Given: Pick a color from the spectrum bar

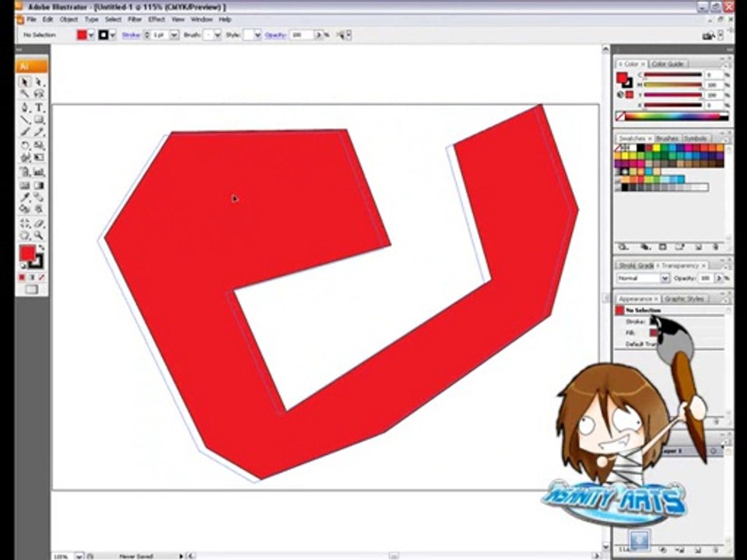Looking at the screenshot, I should click(676, 116).
